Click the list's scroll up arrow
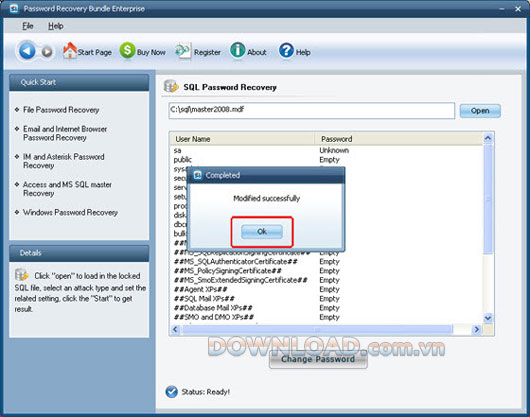The height and width of the screenshot is (417, 530). click(x=488, y=138)
